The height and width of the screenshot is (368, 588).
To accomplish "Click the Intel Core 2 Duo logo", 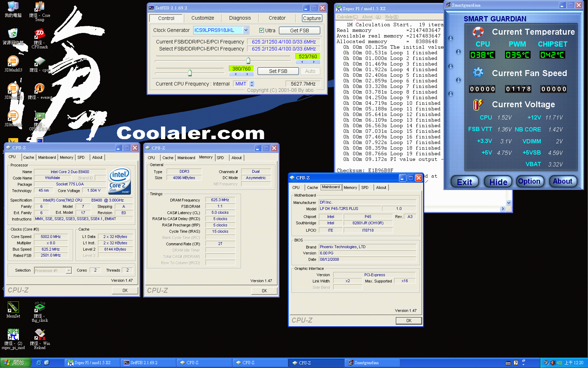I will (119, 181).
